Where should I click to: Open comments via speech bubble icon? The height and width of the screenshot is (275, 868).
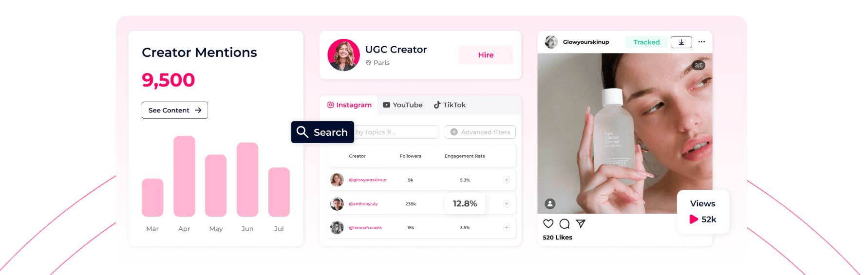coord(565,223)
